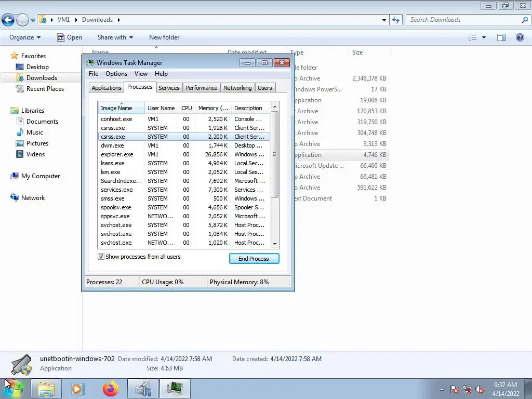The image size is (532, 399).
Task: Open the Pictures library
Action: tap(32, 143)
